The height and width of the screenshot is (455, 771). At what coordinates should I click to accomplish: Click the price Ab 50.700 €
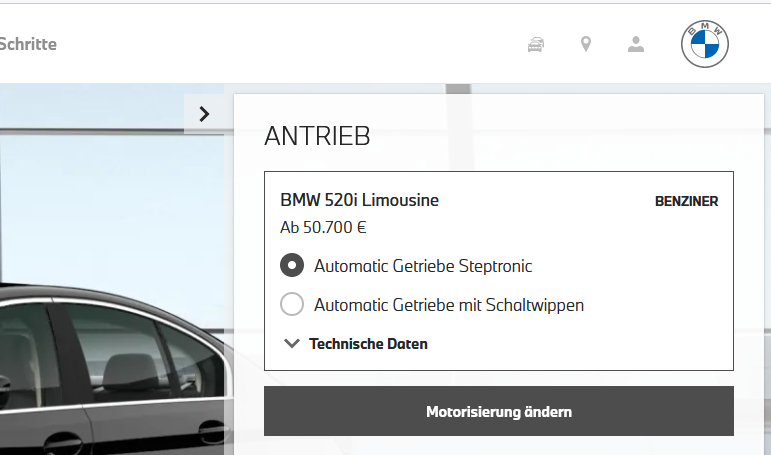(323, 227)
